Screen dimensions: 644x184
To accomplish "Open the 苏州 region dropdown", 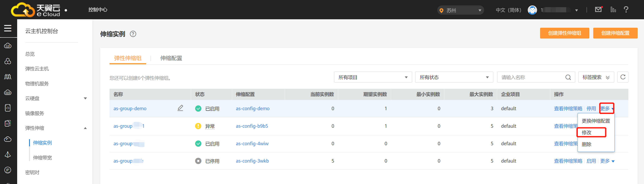I will tap(460, 10).
